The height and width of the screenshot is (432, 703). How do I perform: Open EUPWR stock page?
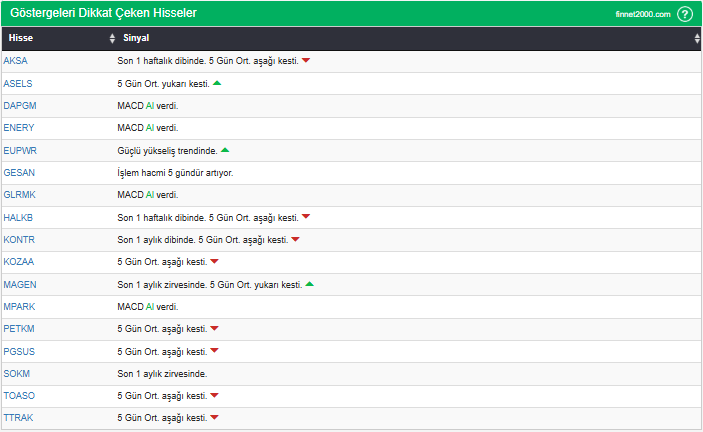click(19, 150)
